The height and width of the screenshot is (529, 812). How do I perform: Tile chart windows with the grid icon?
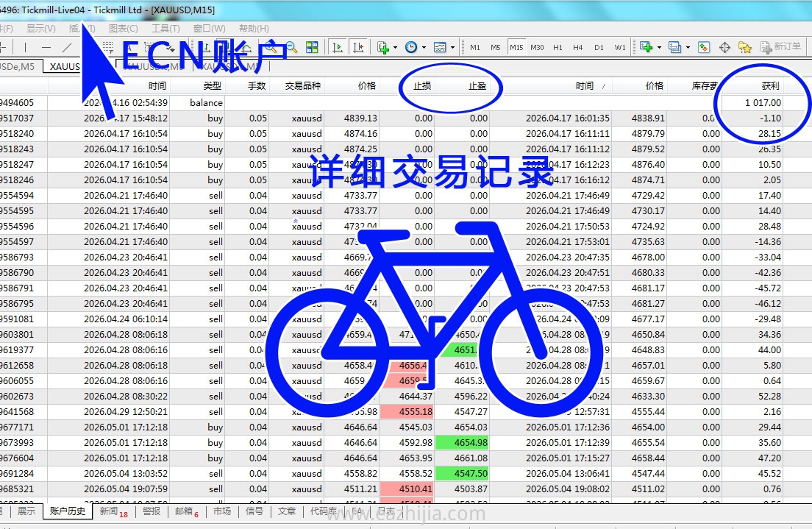[x=313, y=47]
